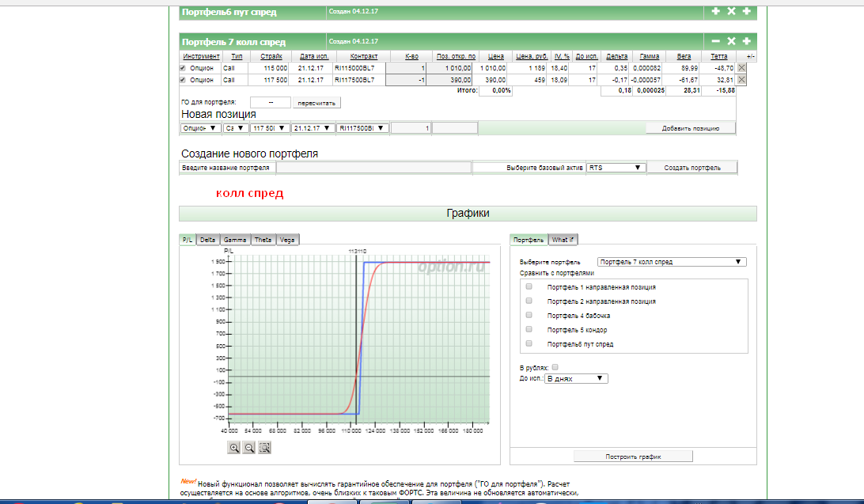Enable comparison with Портфель 4 бабочка
The height and width of the screenshot is (504, 864).
pyautogui.click(x=529, y=316)
